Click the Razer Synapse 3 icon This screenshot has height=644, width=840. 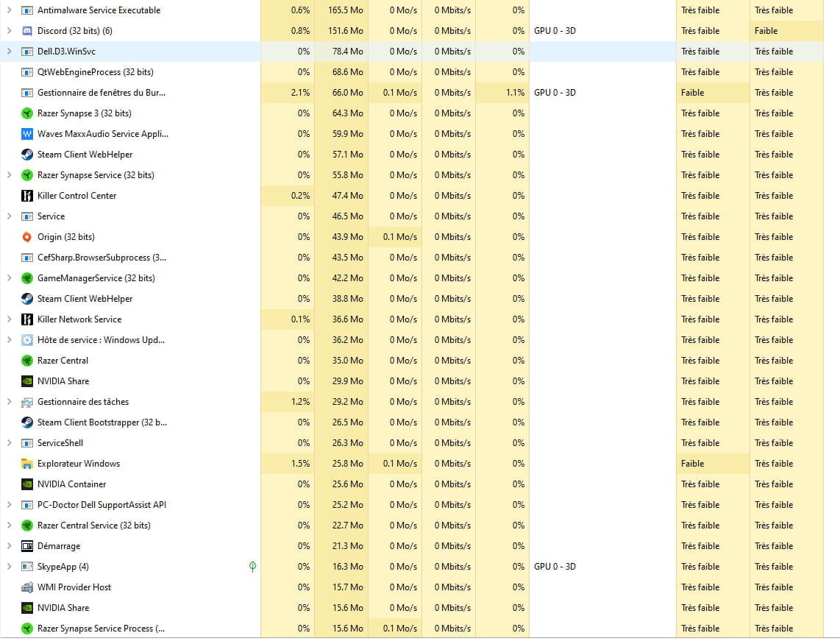[27, 113]
